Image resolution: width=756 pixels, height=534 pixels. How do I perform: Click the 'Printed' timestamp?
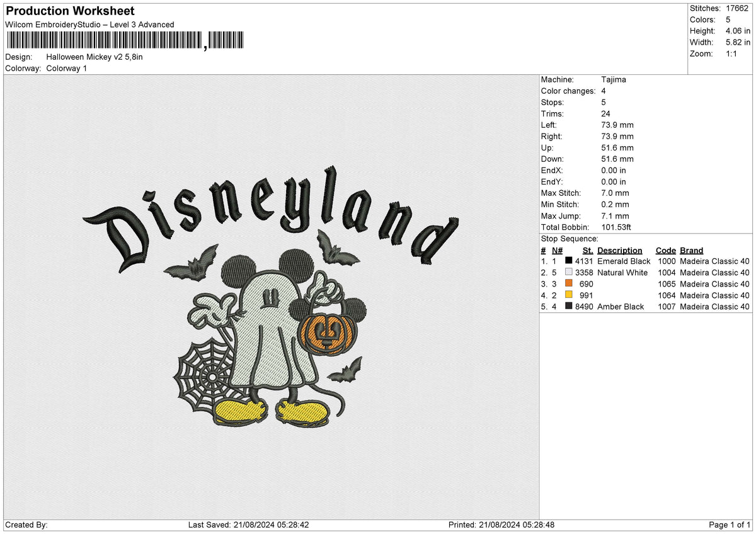[x=501, y=525]
